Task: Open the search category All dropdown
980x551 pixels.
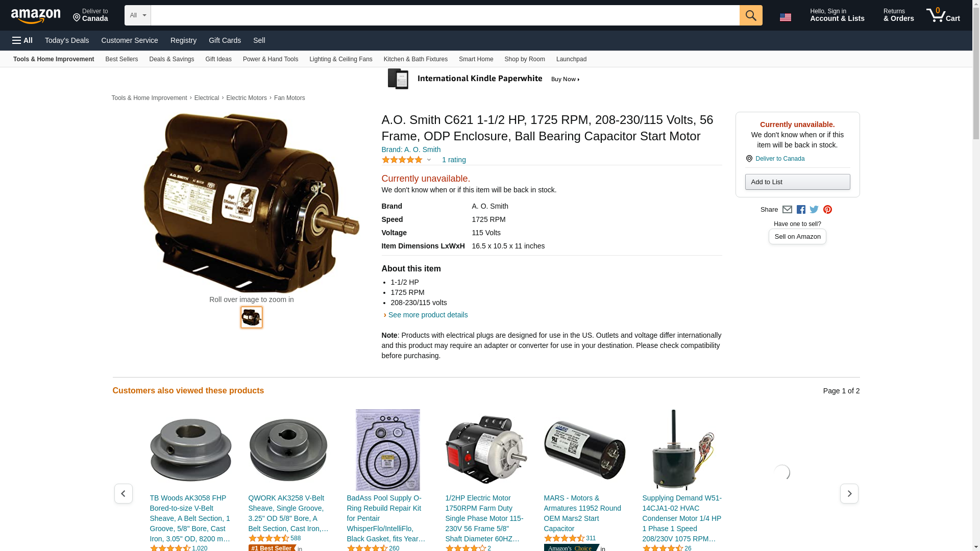Action: click(137, 15)
